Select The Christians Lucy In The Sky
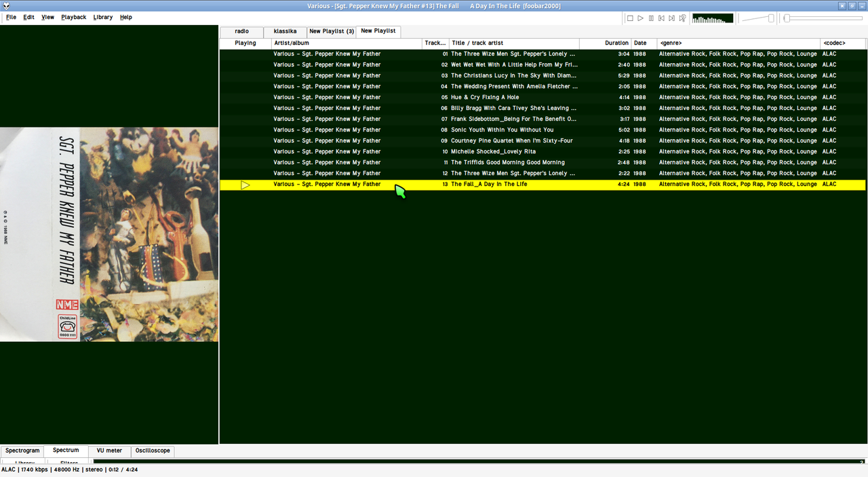868x477 pixels. [542, 76]
